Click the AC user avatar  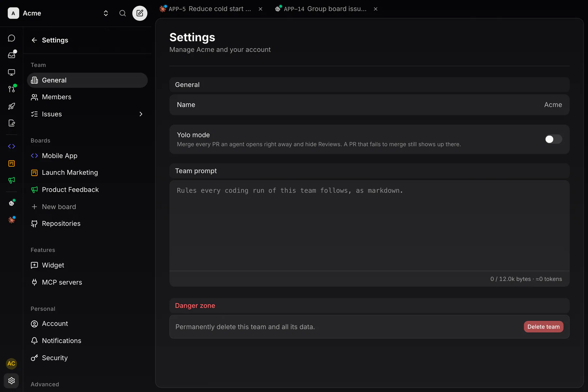click(x=11, y=364)
